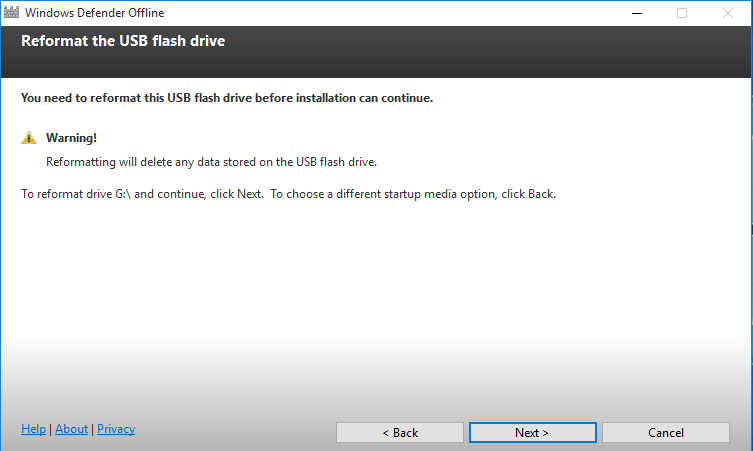Click the gray footer area beside Privacy
This screenshot has height=451, width=753.
point(235,430)
